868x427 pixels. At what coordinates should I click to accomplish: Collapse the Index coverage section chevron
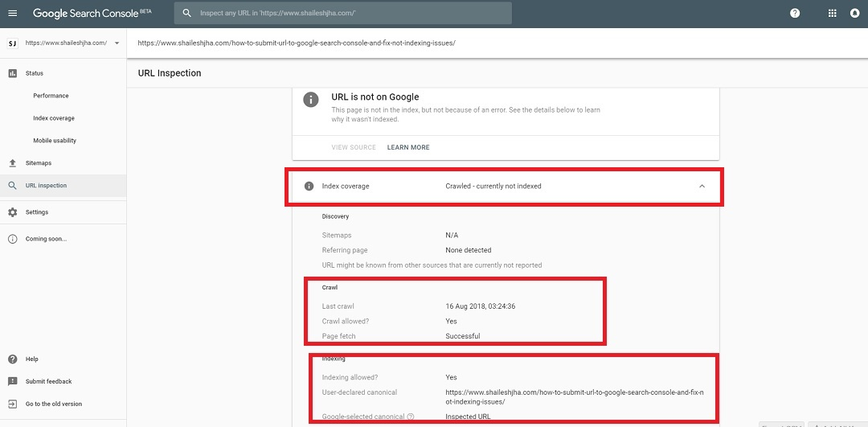point(702,186)
